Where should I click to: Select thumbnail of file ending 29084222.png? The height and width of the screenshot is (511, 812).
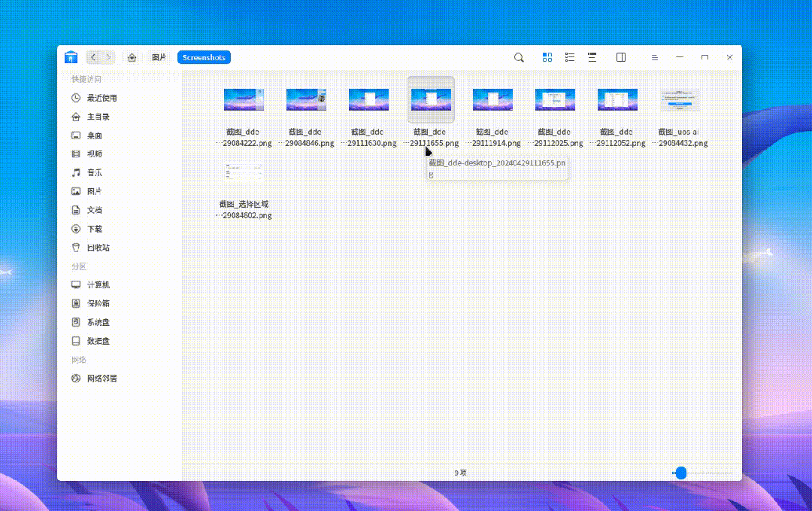coord(244,99)
